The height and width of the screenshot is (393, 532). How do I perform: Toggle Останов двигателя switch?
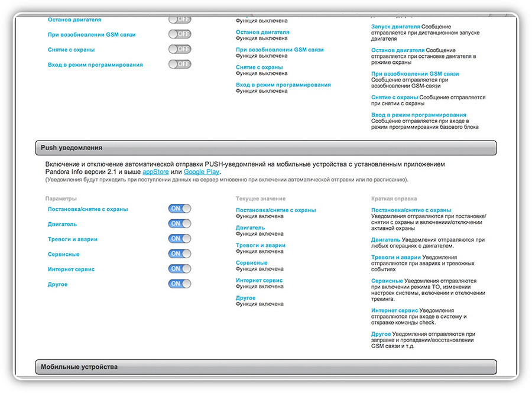coord(180,20)
